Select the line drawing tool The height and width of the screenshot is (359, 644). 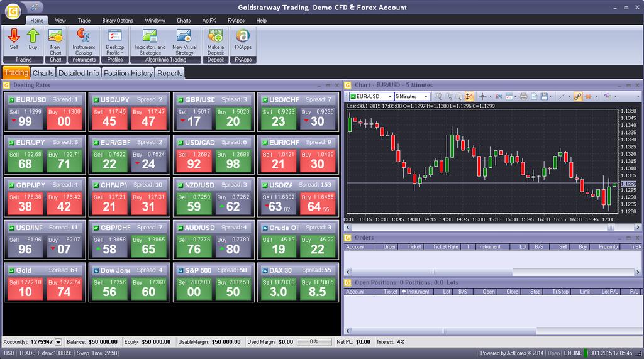(561, 97)
